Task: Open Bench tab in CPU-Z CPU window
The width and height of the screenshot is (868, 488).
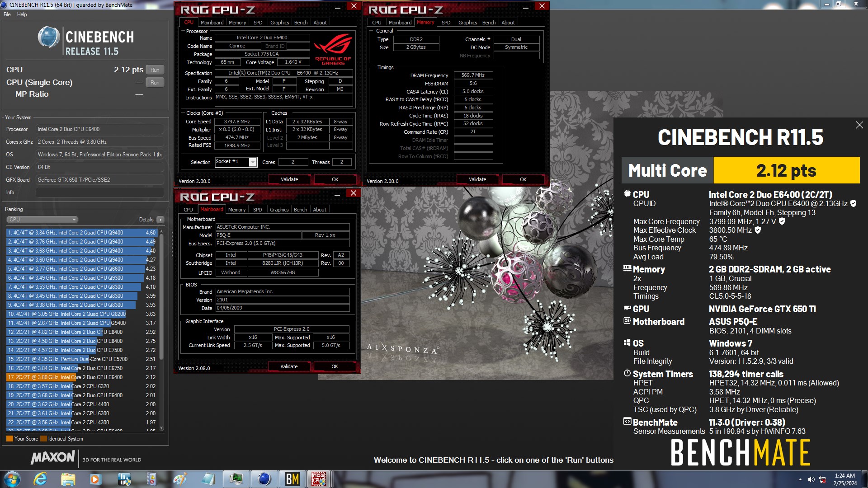Action: click(301, 23)
